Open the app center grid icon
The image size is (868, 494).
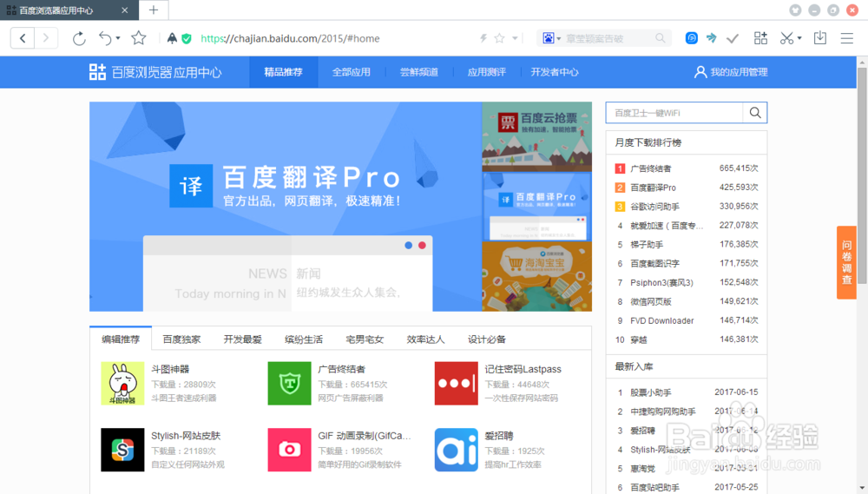(x=760, y=38)
